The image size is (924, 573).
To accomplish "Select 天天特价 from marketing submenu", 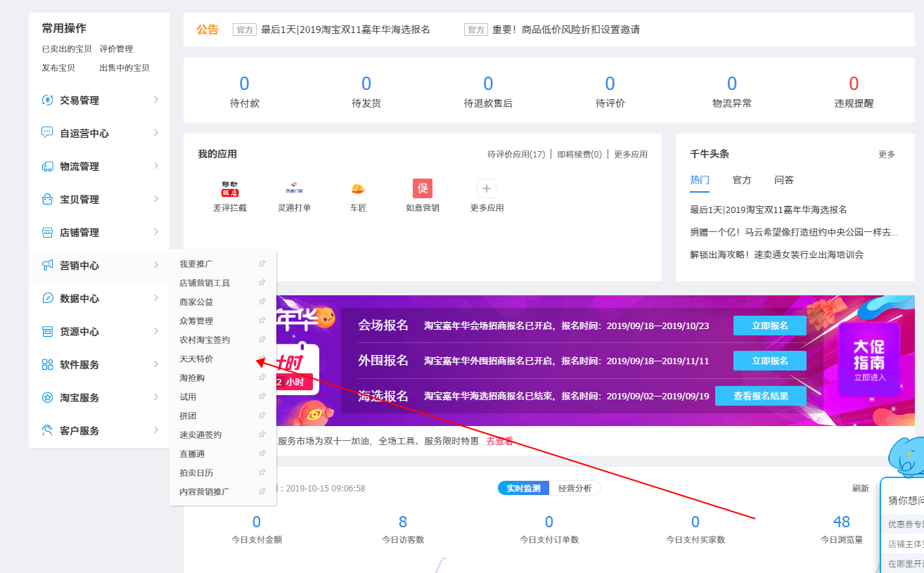I will coord(196,359).
